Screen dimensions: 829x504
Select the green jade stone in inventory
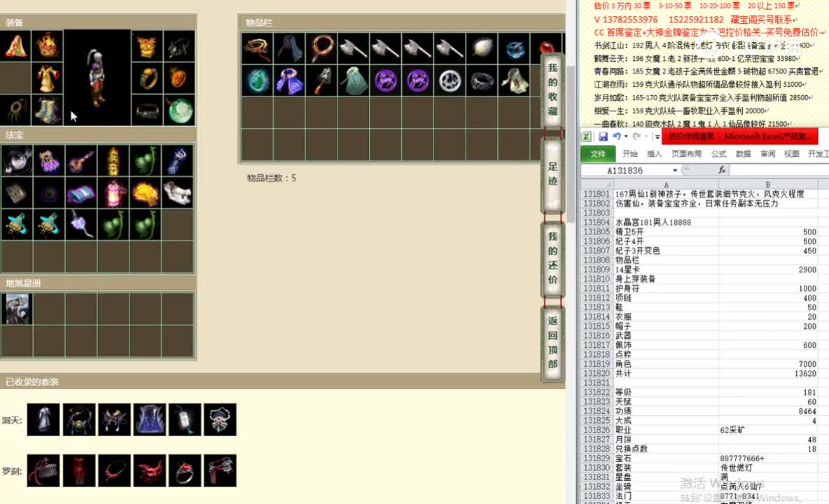[x=258, y=80]
